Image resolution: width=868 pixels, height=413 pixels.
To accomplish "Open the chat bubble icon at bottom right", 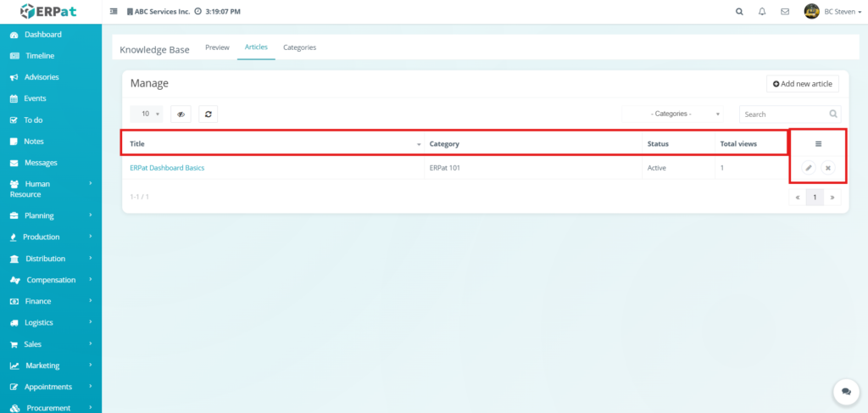I will point(845,391).
